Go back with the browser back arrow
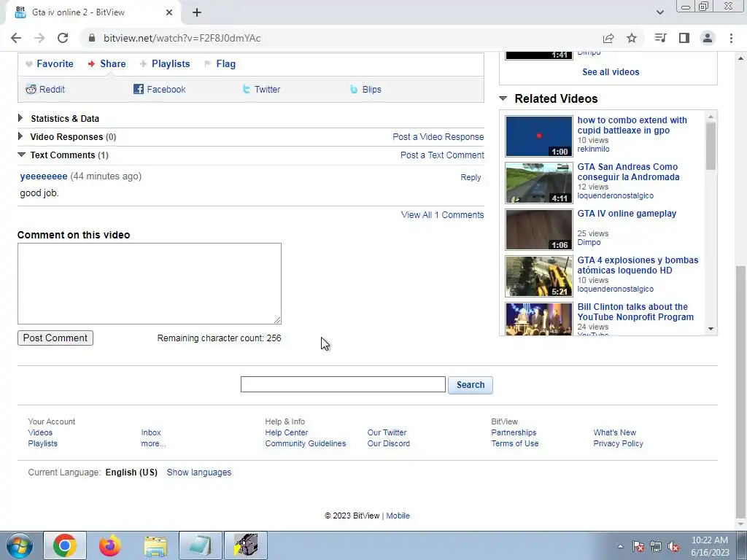This screenshot has height=560, width=747. [x=16, y=38]
